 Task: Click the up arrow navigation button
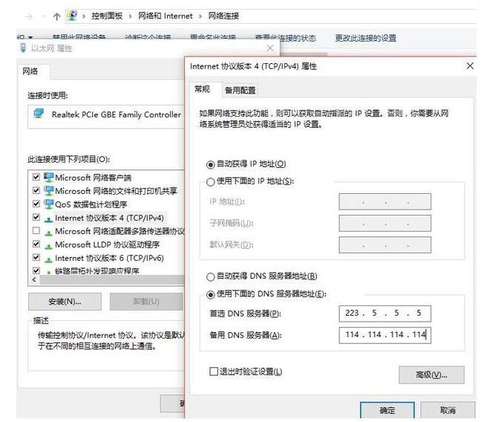pyautogui.click(x=56, y=16)
